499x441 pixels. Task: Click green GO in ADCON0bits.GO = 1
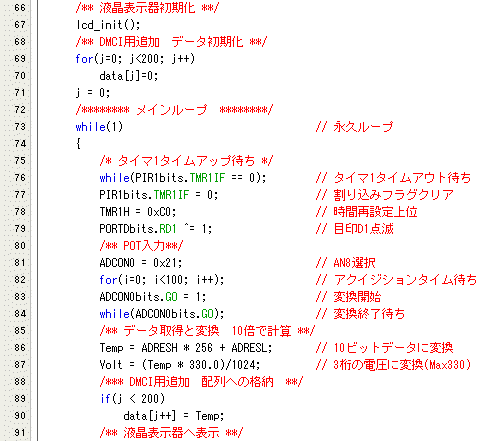point(171,297)
